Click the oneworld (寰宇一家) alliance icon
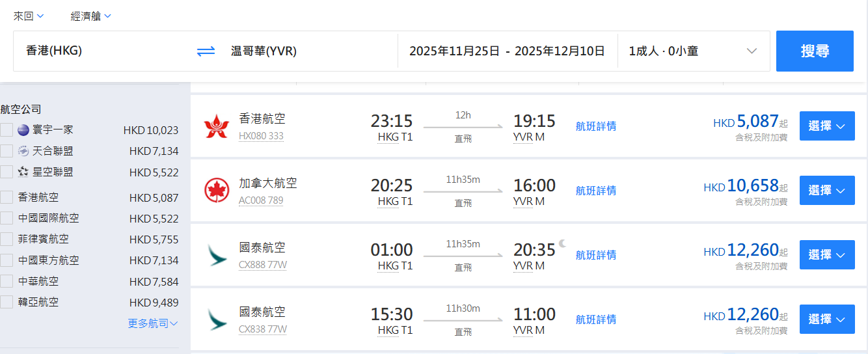The image size is (868, 354). pyautogui.click(x=23, y=130)
